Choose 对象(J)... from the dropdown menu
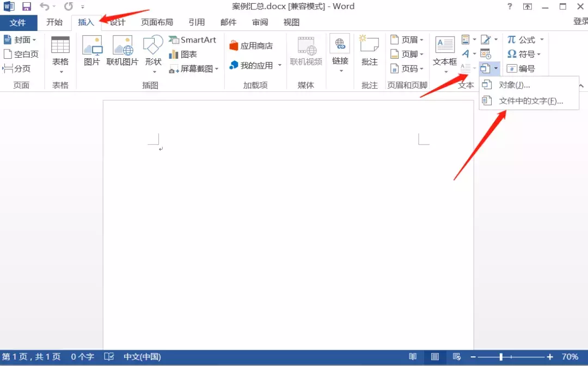 click(529, 85)
